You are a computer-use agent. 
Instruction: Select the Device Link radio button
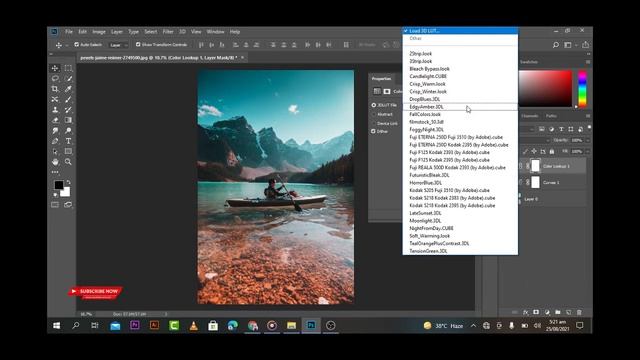[x=373, y=123]
